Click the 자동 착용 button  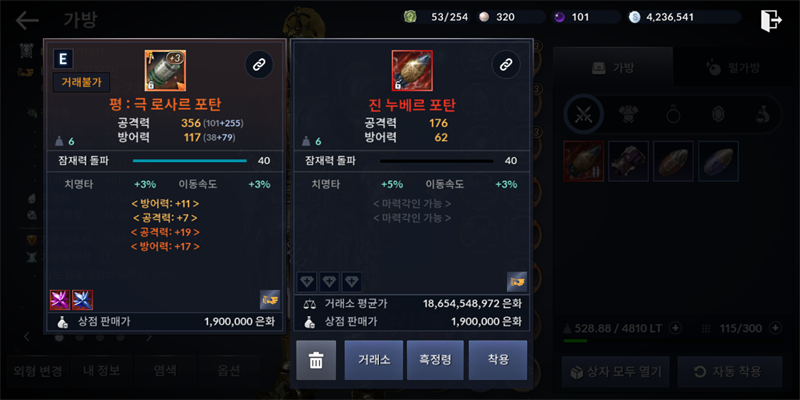pyautogui.click(x=730, y=371)
